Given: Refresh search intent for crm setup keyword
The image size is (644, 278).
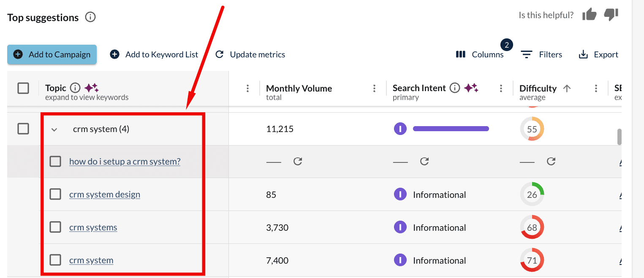Looking at the screenshot, I should pos(424,162).
